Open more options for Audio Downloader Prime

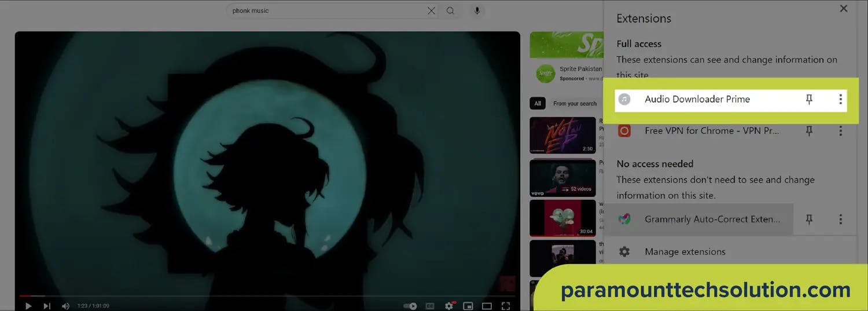coord(840,100)
